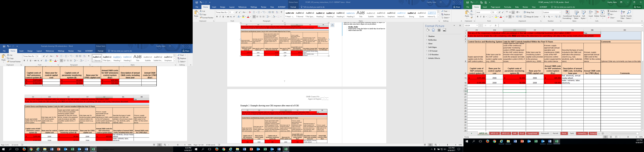This screenshot has height=152, width=644.
Task: Click the Layout Options icon beside the picture
Action: (332, 25)
